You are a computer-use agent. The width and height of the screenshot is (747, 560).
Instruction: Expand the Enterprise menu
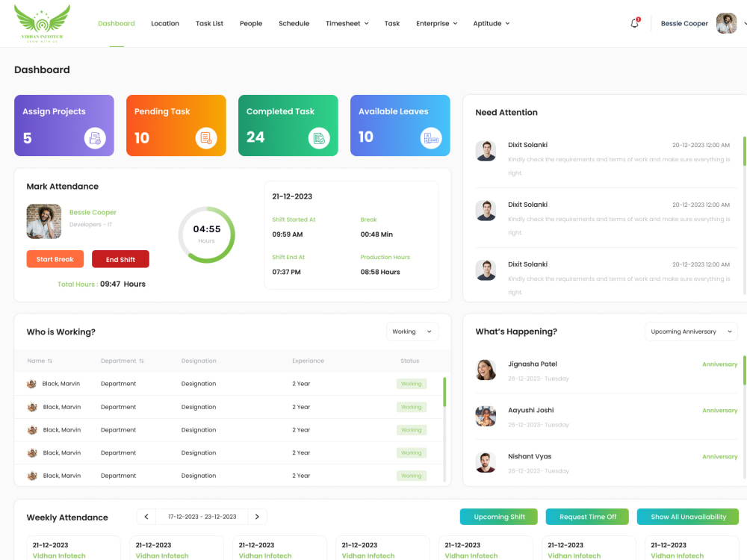tap(436, 23)
